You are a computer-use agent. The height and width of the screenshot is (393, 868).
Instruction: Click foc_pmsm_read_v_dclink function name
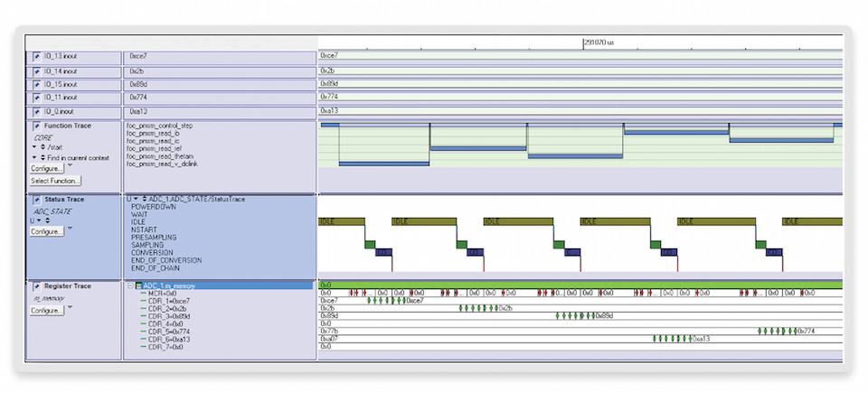pyautogui.click(x=162, y=164)
